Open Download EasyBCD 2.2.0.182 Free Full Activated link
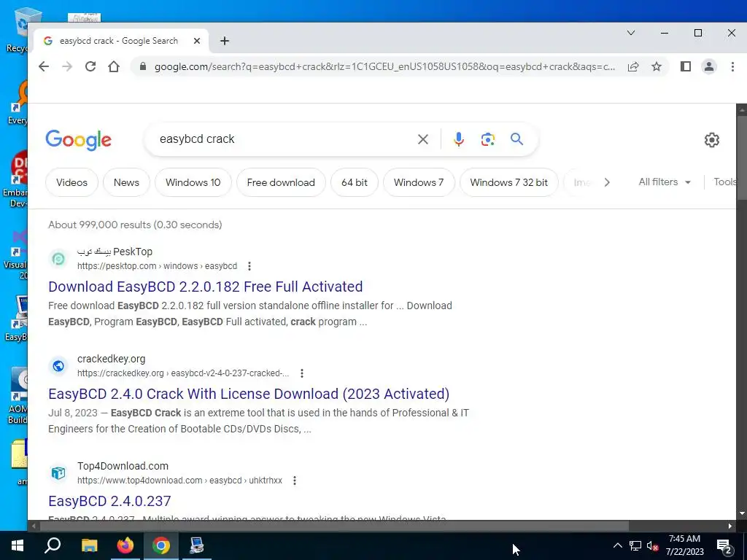747x560 pixels. pos(205,287)
